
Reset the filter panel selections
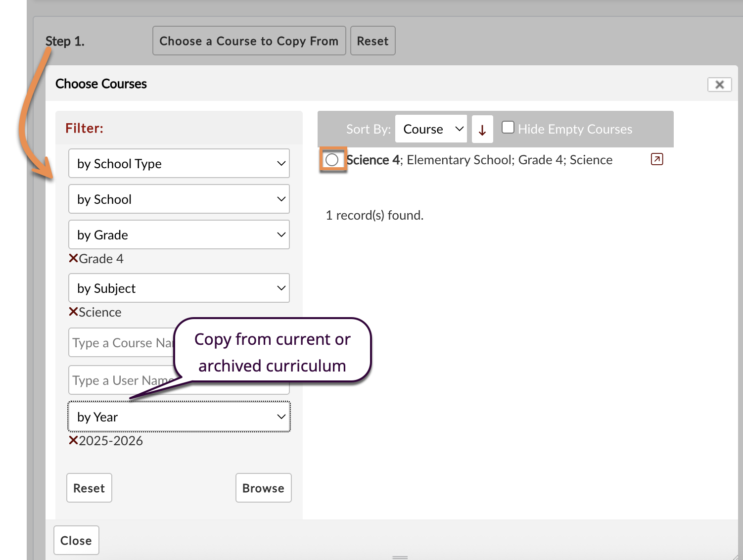tap(89, 488)
